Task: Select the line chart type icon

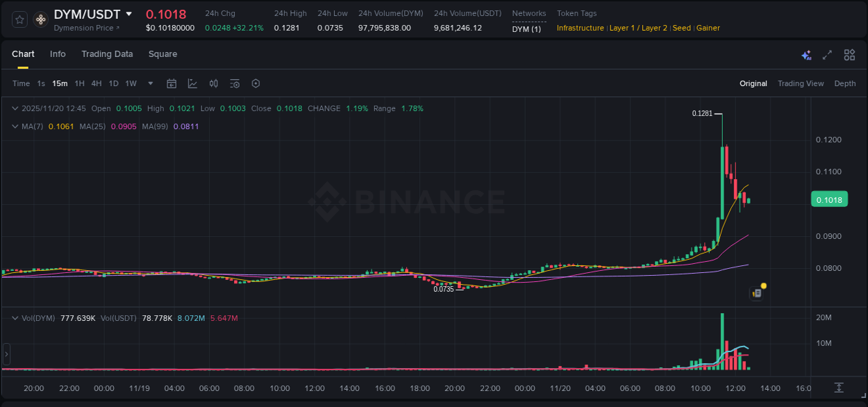Action: (x=192, y=83)
